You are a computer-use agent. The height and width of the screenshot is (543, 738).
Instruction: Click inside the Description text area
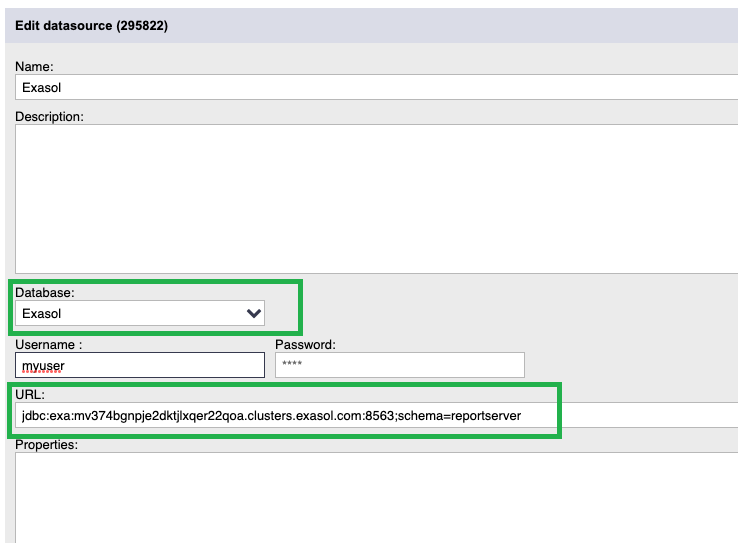(377, 199)
